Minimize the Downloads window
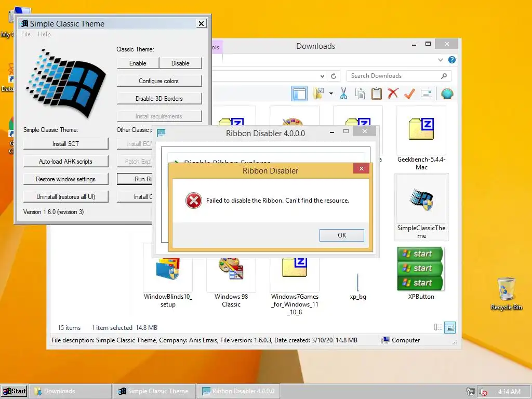This screenshot has width=532, height=399. tap(414, 45)
